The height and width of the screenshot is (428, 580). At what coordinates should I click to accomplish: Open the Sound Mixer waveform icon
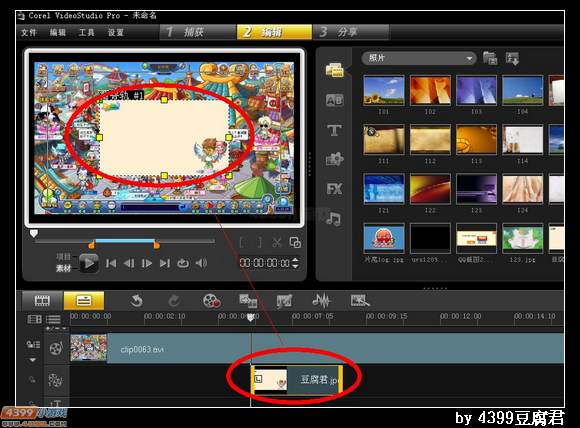tap(321, 300)
